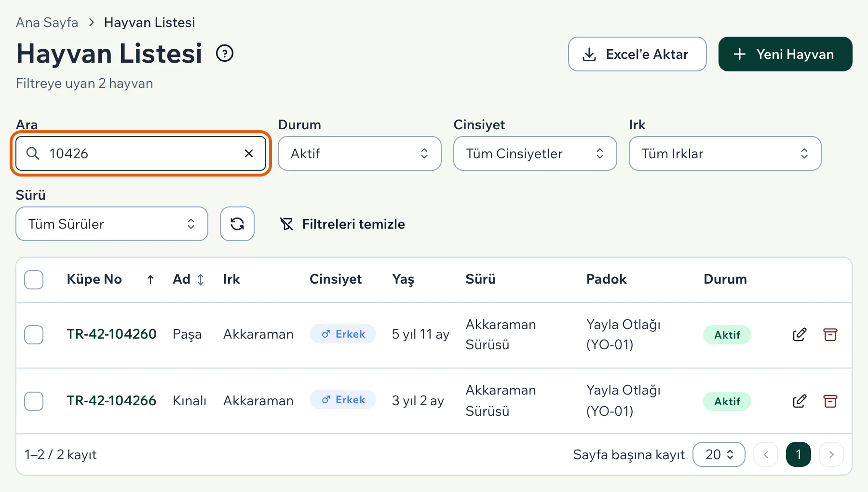
Task: Open the Tüm Cinsiyetler dropdown
Action: 535,153
